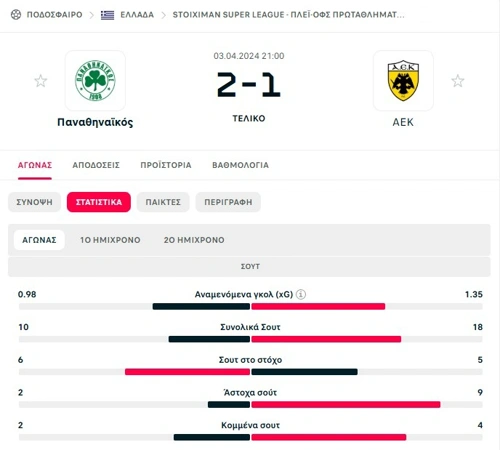Open the ΠΕΡΙΓΡΑΦΗ section

(x=228, y=202)
